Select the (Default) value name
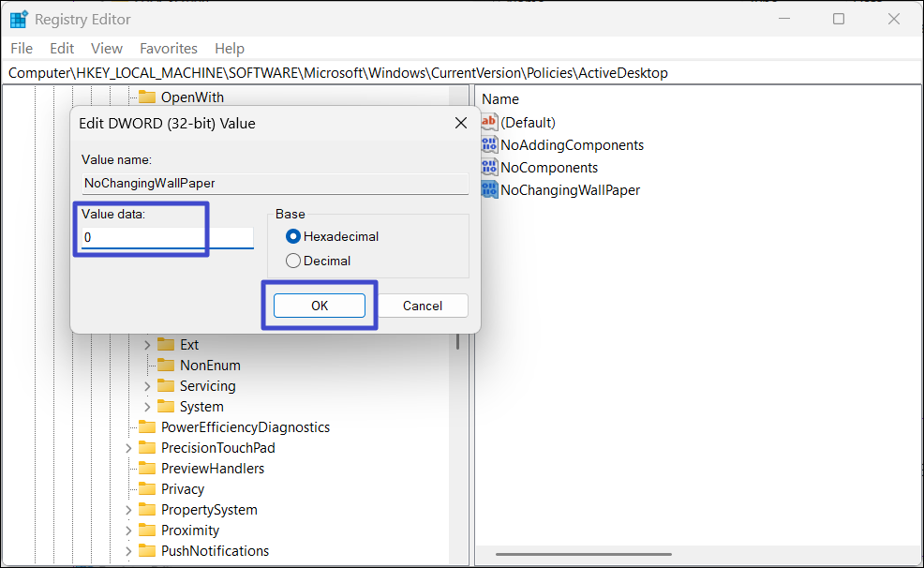Image resolution: width=924 pixels, height=568 pixels. point(528,123)
